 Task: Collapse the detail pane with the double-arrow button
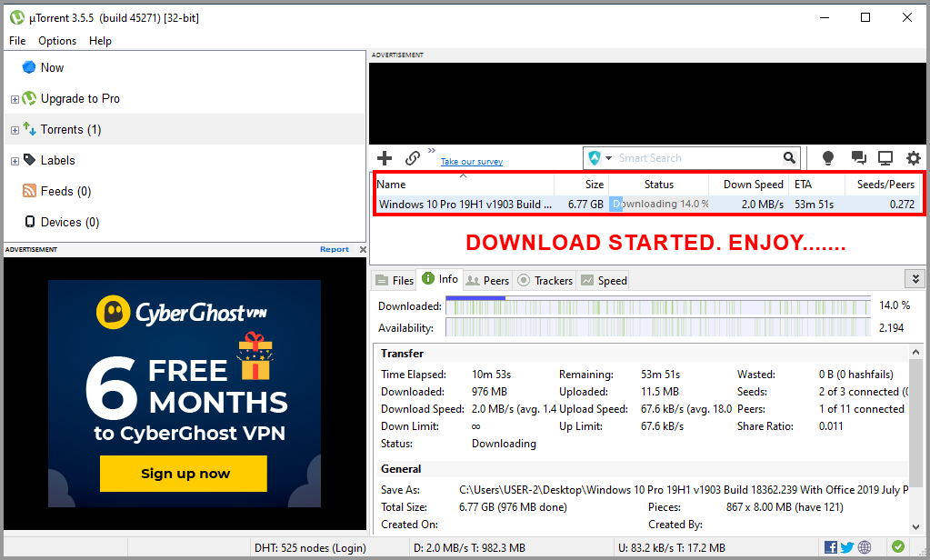[915, 279]
